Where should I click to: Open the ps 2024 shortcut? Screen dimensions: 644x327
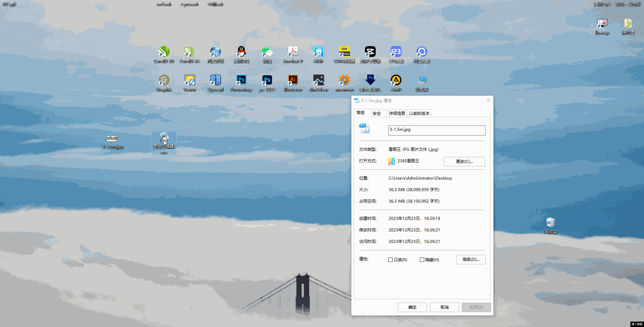click(267, 83)
